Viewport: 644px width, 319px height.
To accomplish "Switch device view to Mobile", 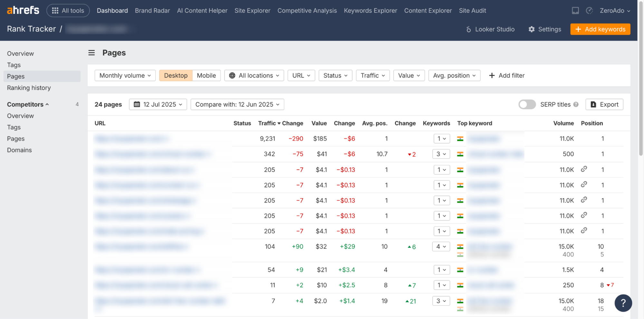I will point(206,75).
